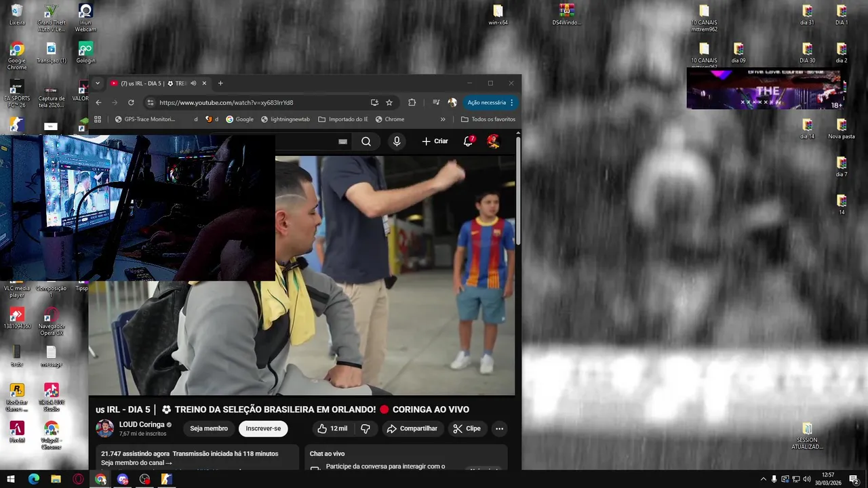Open browser extensions puzzle icon
Viewport: 868px width, 488px height.
412,102
